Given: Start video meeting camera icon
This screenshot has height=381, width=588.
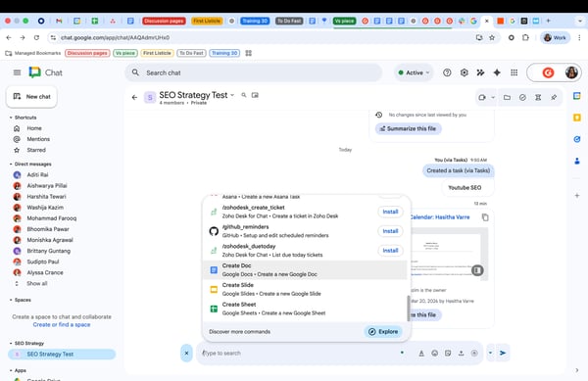Looking at the screenshot, I should (x=482, y=97).
